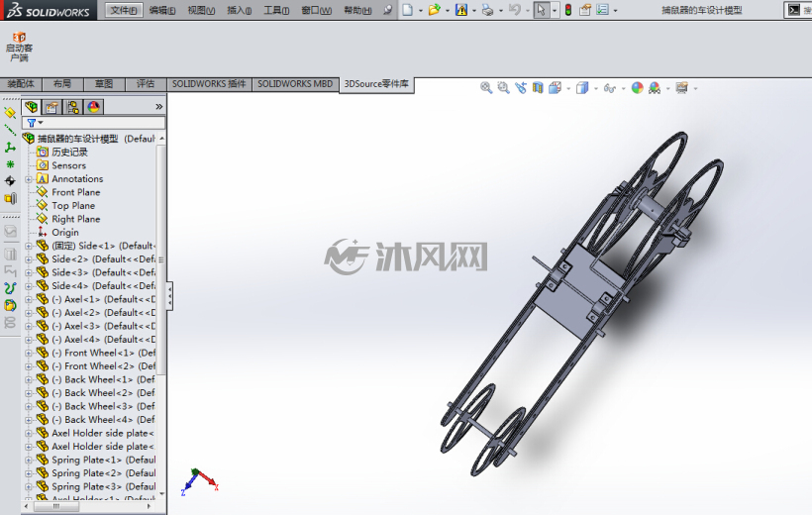Click the View Settings monitor icon

point(682,88)
